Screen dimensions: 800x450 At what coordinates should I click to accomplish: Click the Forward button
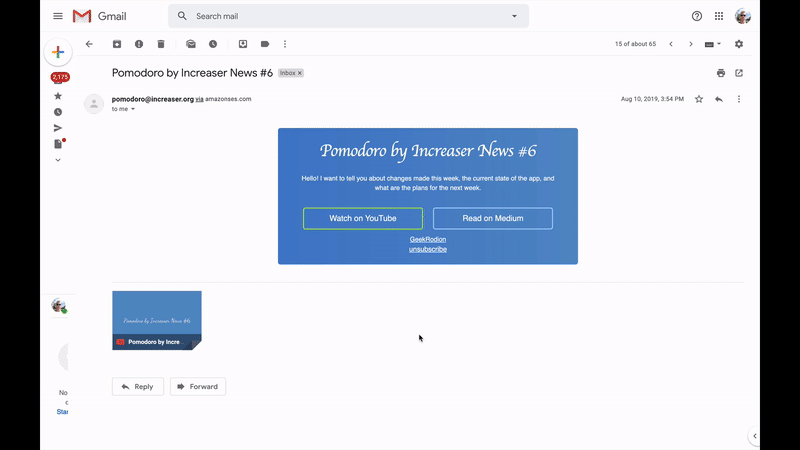click(198, 386)
